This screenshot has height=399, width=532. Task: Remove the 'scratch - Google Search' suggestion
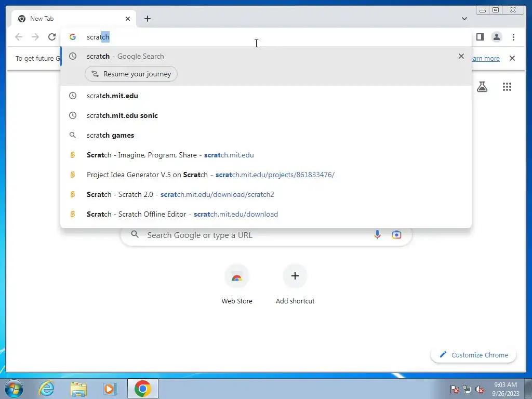[461, 56]
